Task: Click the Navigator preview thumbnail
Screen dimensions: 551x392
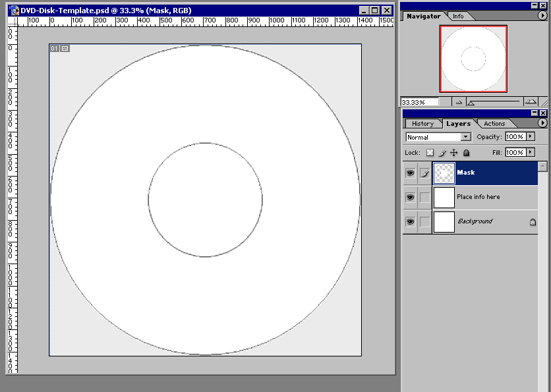Action: tap(473, 59)
